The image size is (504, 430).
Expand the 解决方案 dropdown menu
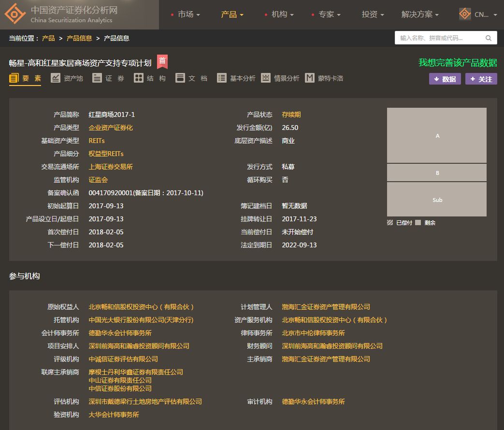click(420, 14)
